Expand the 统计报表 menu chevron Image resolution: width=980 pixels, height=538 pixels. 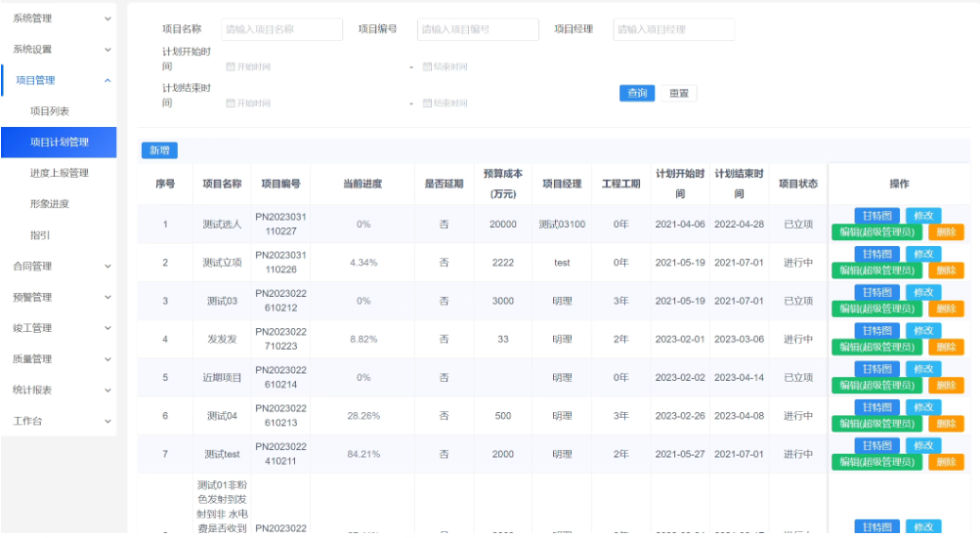coord(107,390)
